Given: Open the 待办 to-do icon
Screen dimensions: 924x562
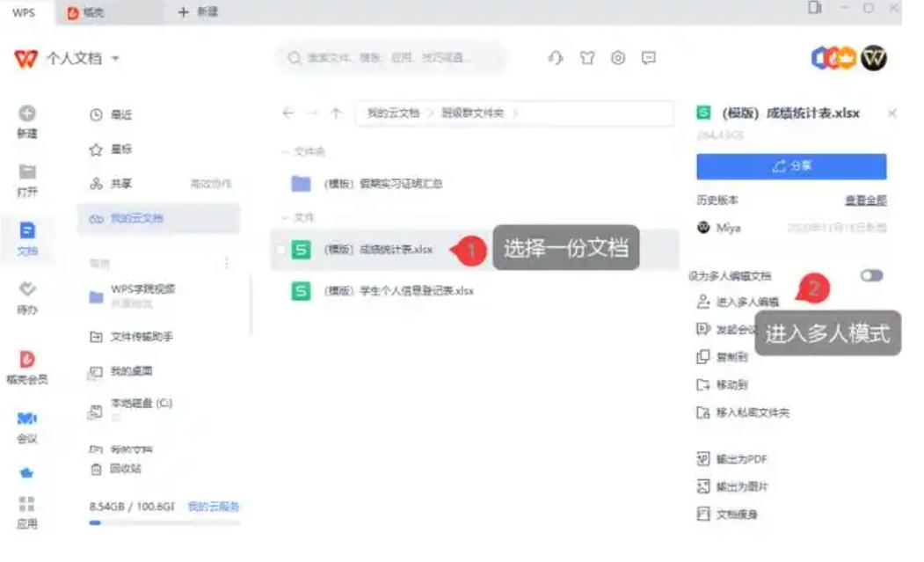Looking at the screenshot, I should 27,289.
